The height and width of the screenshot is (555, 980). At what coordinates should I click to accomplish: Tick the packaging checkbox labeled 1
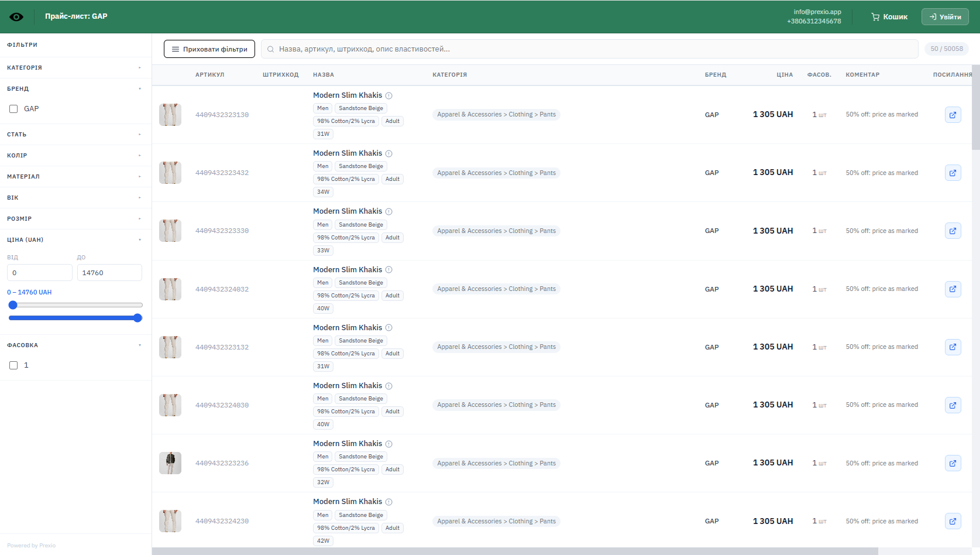(13, 365)
